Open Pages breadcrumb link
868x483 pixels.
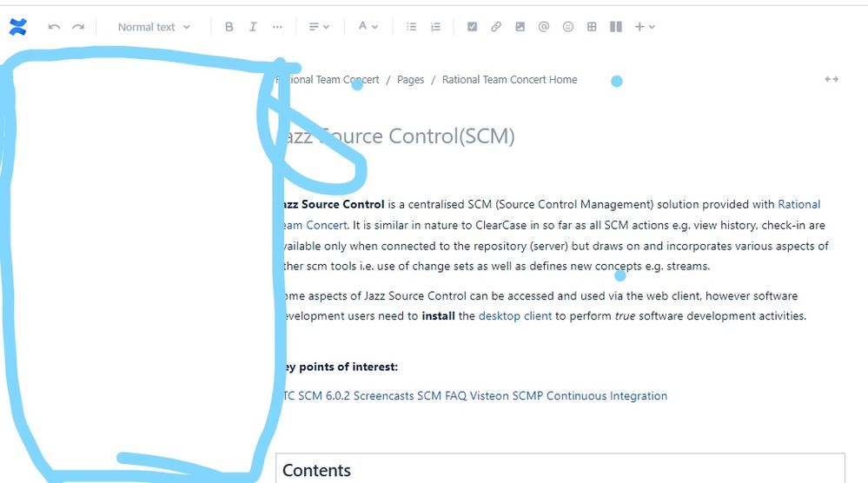click(411, 80)
